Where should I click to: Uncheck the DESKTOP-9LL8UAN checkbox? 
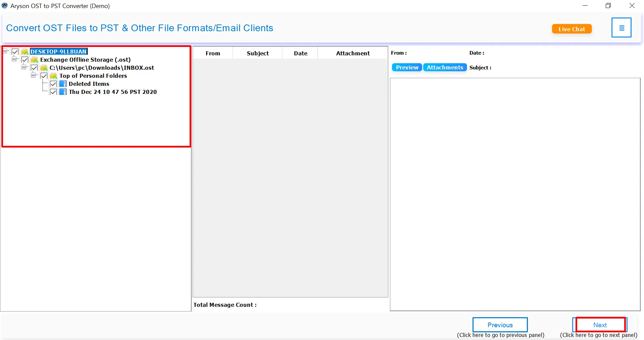[15, 52]
